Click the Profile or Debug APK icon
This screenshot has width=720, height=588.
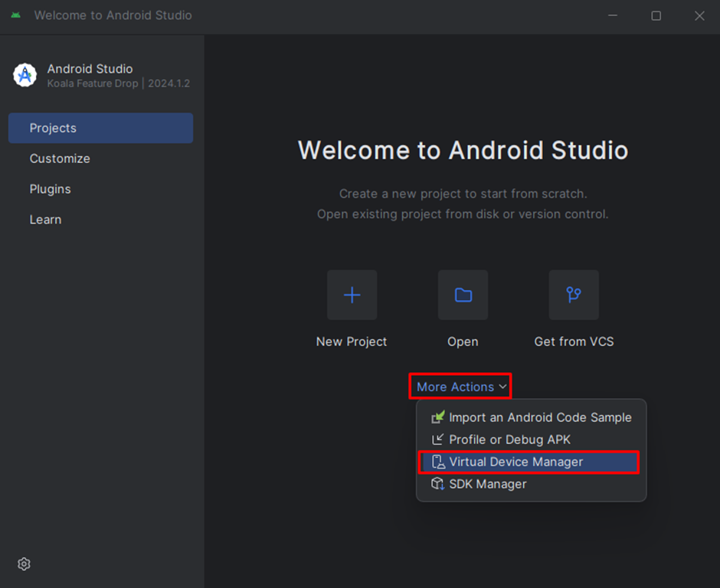click(x=437, y=439)
